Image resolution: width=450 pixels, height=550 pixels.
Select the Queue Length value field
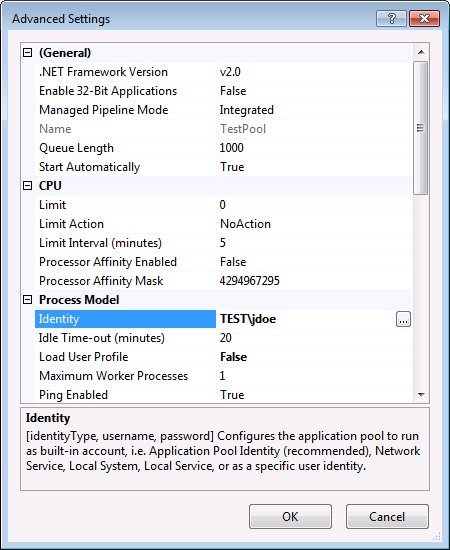point(314,148)
